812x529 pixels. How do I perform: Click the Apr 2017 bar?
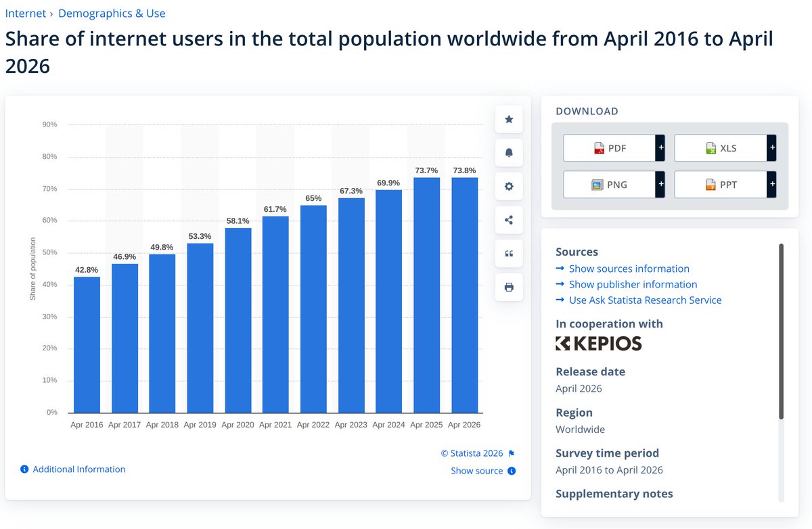[x=125, y=338]
